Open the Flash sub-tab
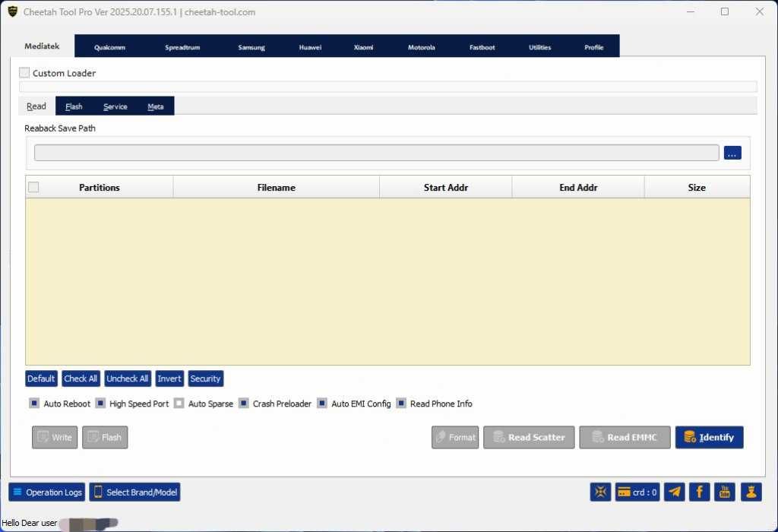Viewport: 778px width, 532px height. tap(74, 106)
